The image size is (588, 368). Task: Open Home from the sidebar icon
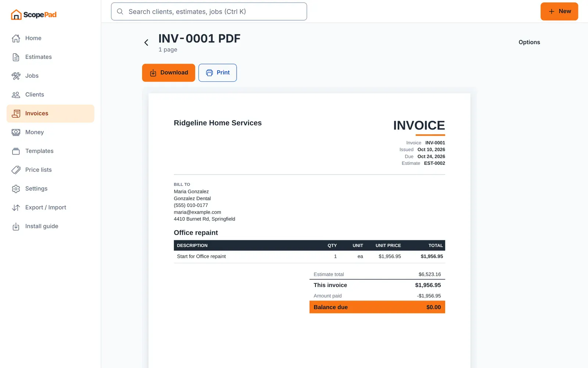point(16,38)
